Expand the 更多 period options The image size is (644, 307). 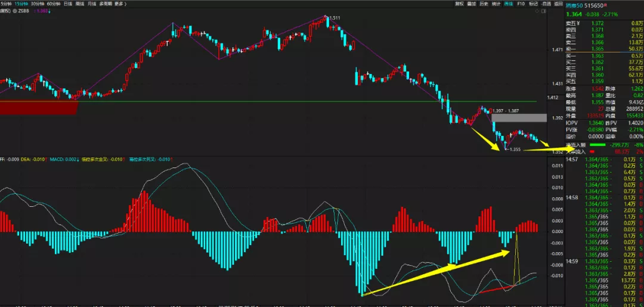[120, 4]
